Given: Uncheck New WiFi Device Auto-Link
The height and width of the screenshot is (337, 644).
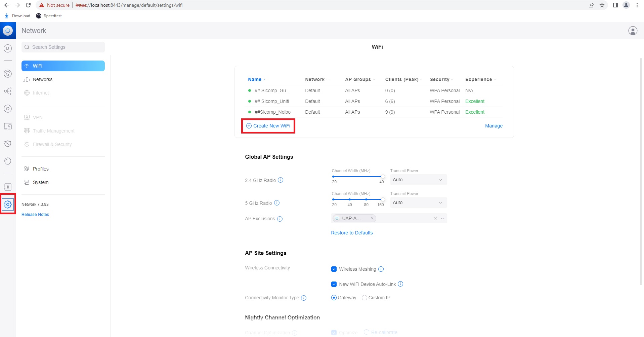Looking at the screenshot, I should [x=334, y=284].
